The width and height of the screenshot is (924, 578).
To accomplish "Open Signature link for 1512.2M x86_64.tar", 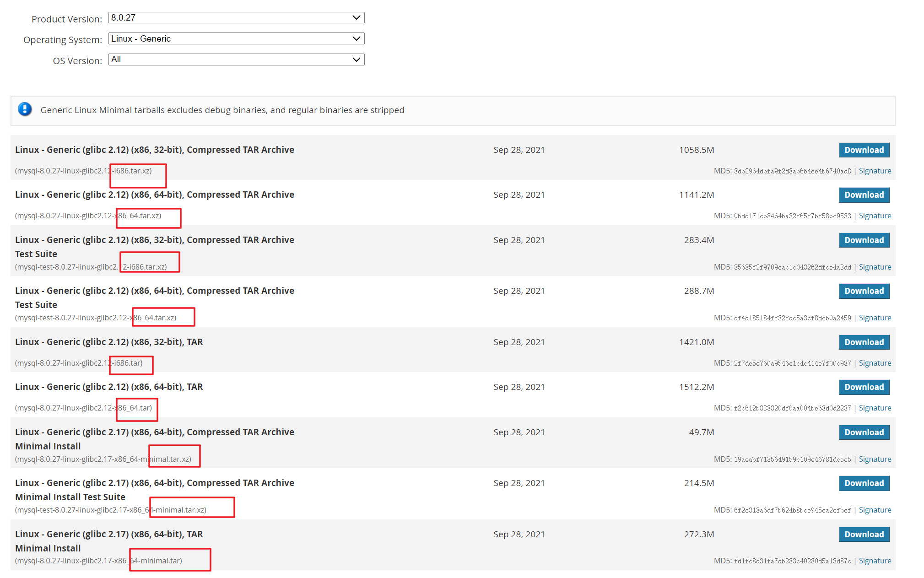I will pyautogui.click(x=875, y=408).
